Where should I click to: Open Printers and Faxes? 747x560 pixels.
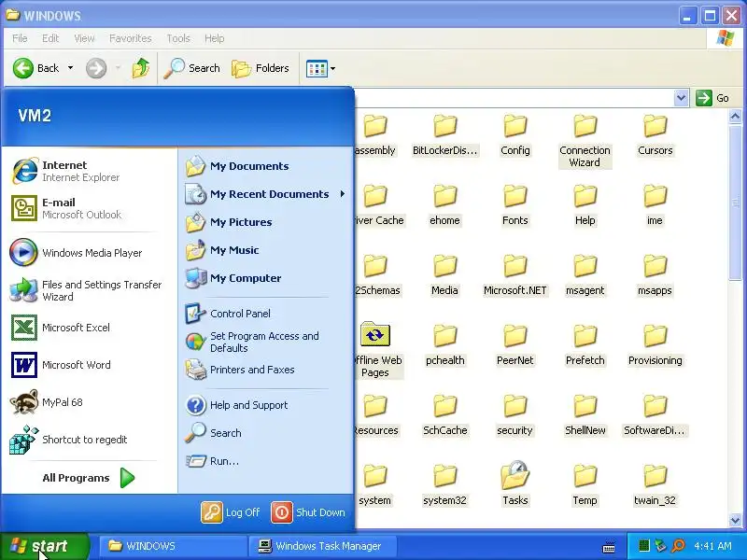point(240,370)
